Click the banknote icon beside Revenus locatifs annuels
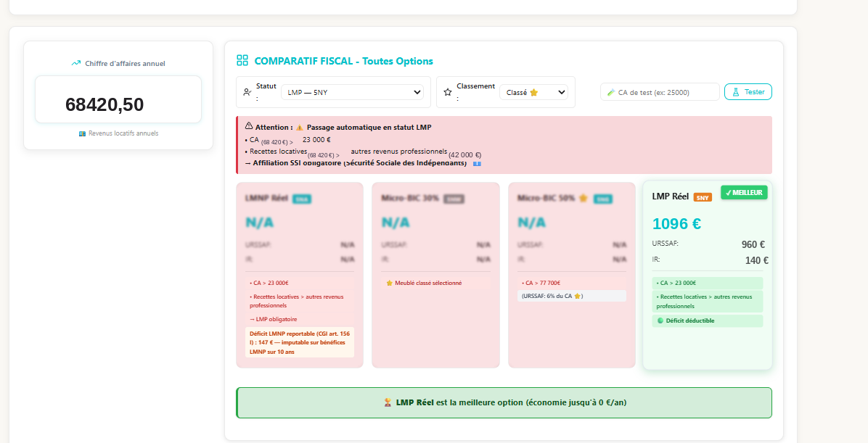Image resolution: width=868 pixels, height=443 pixels. click(x=83, y=133)
